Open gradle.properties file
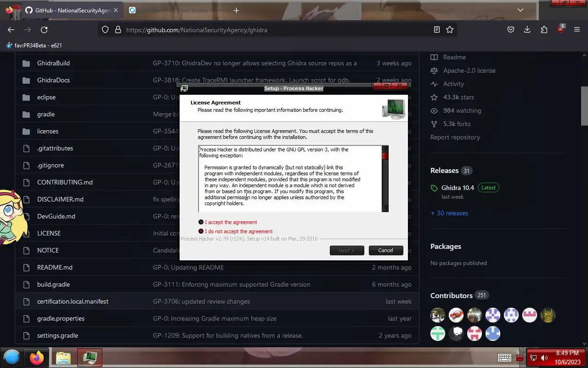Image resolution: width=588 pixels, height=368 pixels. (61, 318)
